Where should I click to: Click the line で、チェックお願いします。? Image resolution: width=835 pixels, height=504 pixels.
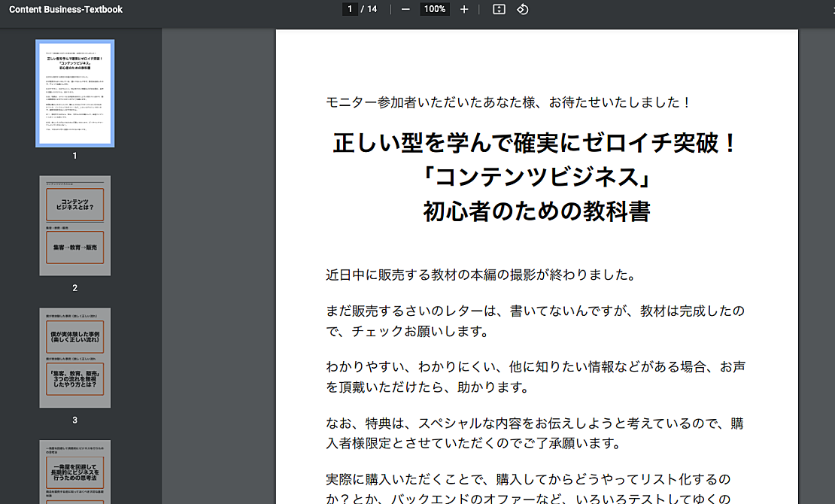click(x=408, y=332)
